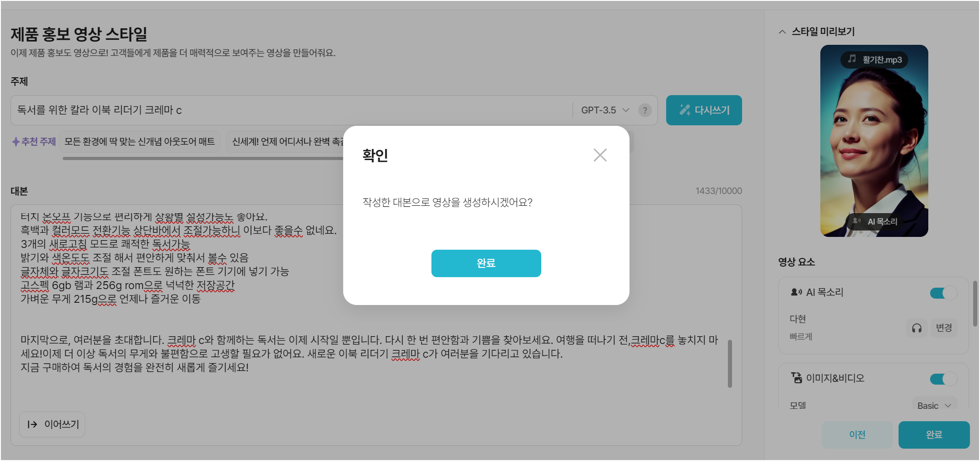Preview voice with the headphone icon
This screenshot has width=980, height=461.
click(x=916, y=328)
